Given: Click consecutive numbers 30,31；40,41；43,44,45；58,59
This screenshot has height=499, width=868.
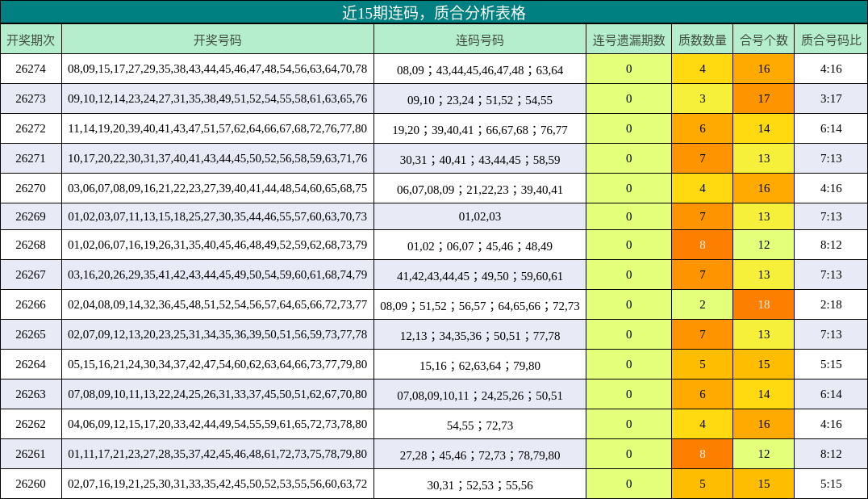Looking at the screenshot, I should (x=480, y=160).
